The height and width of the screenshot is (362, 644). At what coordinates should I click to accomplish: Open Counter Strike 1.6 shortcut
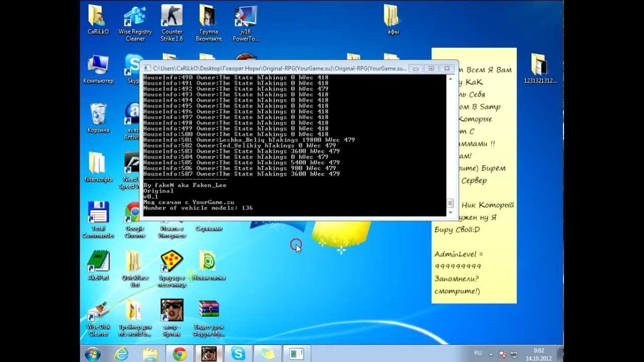[172, 23]
